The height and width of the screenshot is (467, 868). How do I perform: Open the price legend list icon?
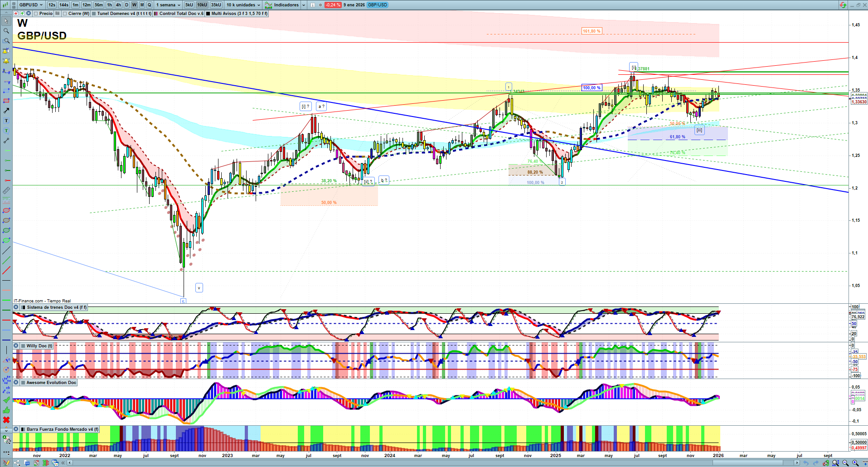58,14
